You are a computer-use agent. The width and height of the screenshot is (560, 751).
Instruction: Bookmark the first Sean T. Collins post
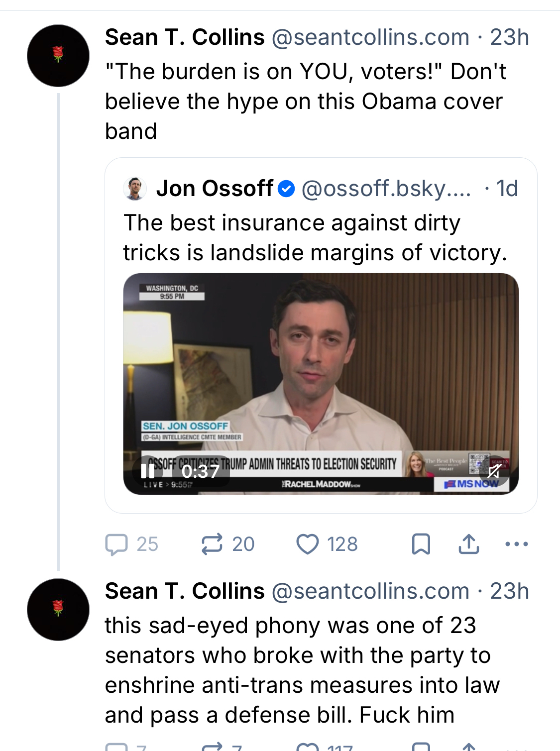[x=421, y=544]
